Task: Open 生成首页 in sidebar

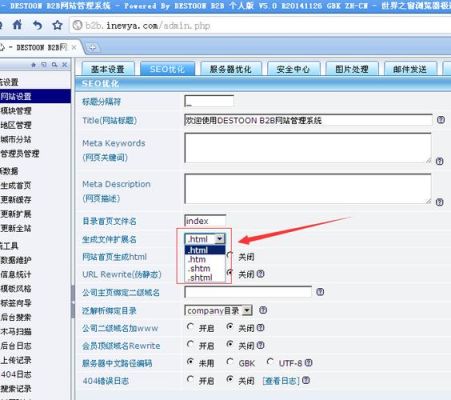Action: click(x=16, y=185)
